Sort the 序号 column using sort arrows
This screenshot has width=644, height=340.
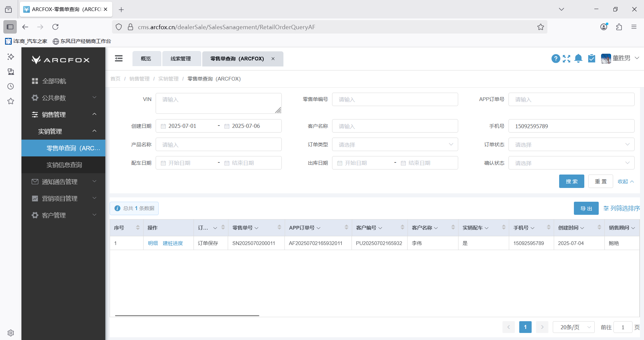click(x=138, y=228)
